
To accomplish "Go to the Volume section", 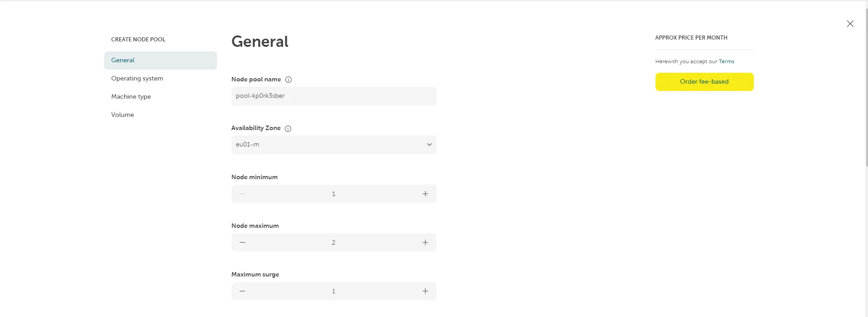I will pyautogui.click(x=122, y=114).
